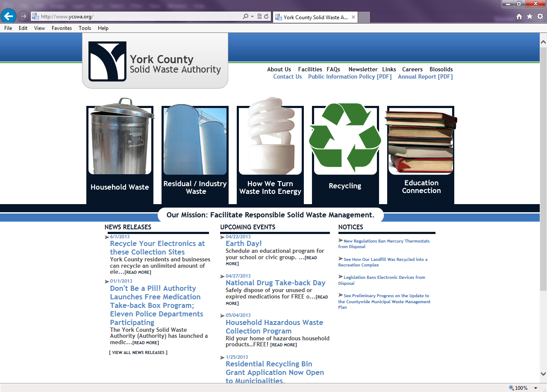Click the Compatibility View icon in address bar

pos(259,17)
